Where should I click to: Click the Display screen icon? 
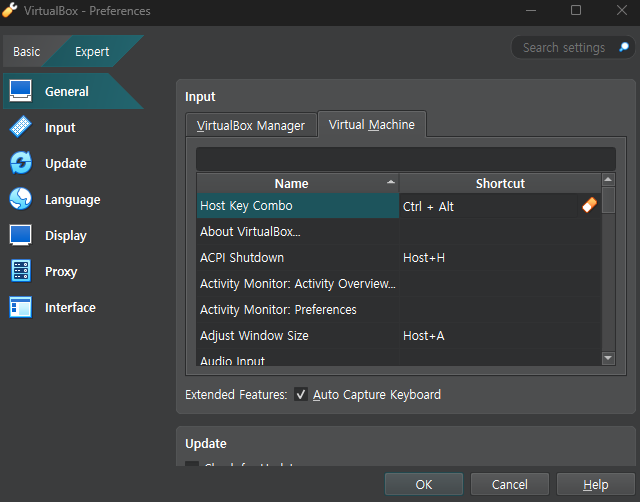point(20,235)
